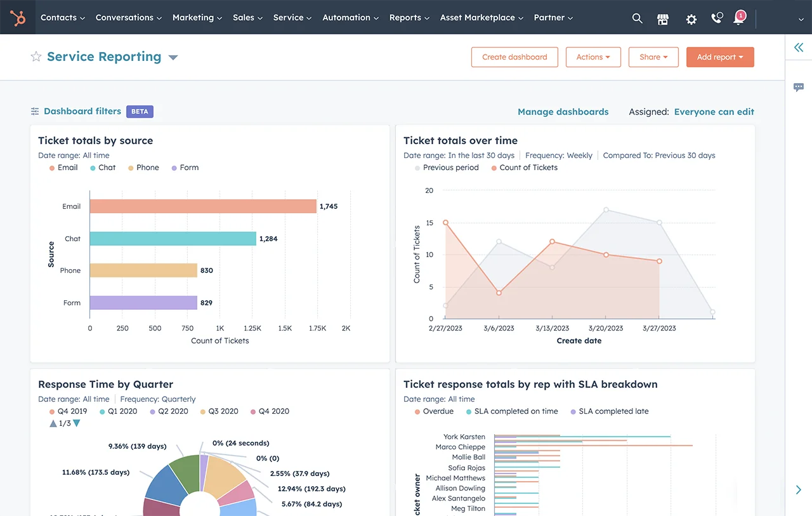Expand the Add report dropdown

pyautogui.click(x=720, y=56)
